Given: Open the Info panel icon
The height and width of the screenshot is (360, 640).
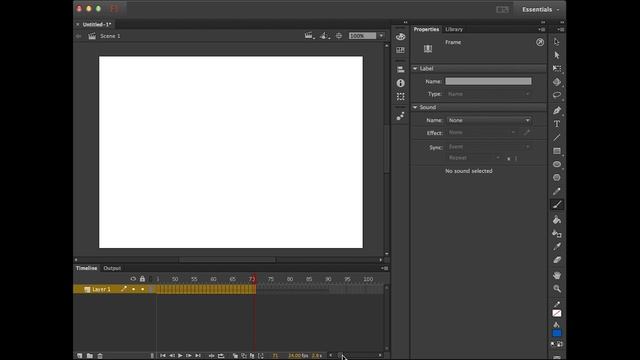Looking at the screenshot, I should (x=400, y=83).
